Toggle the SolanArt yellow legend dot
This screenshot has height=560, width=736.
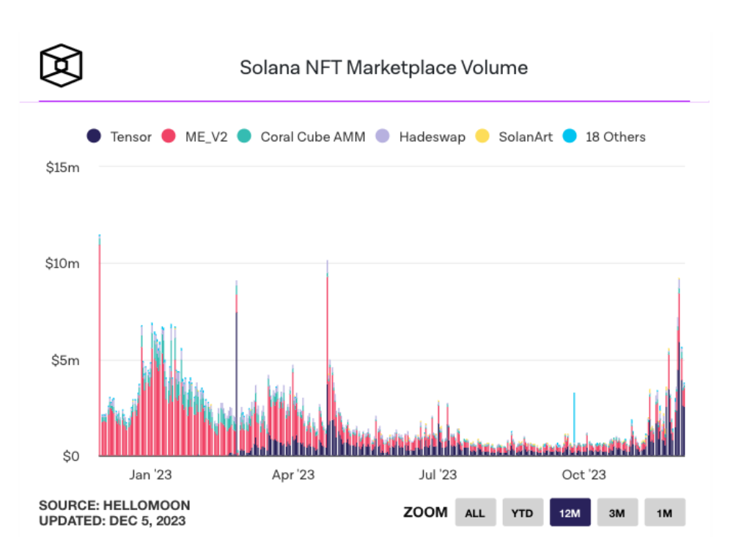(482, 136)
